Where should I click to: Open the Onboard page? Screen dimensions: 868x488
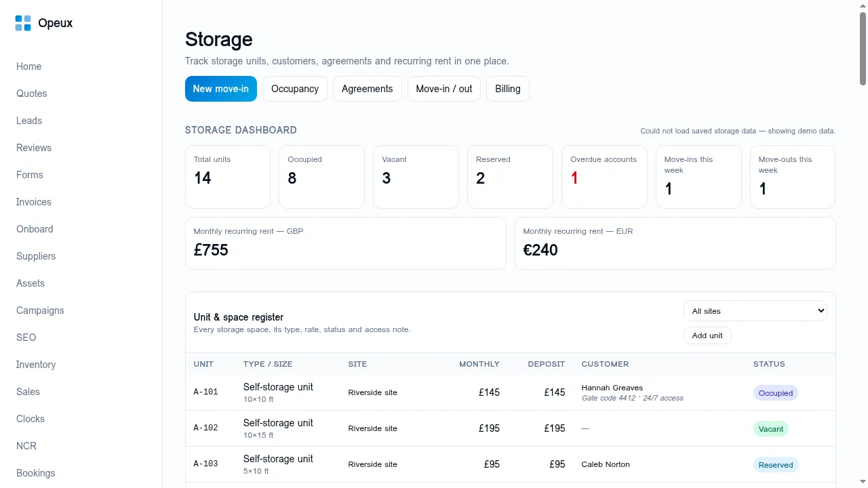pyautogui.click(x=35, y=229)
